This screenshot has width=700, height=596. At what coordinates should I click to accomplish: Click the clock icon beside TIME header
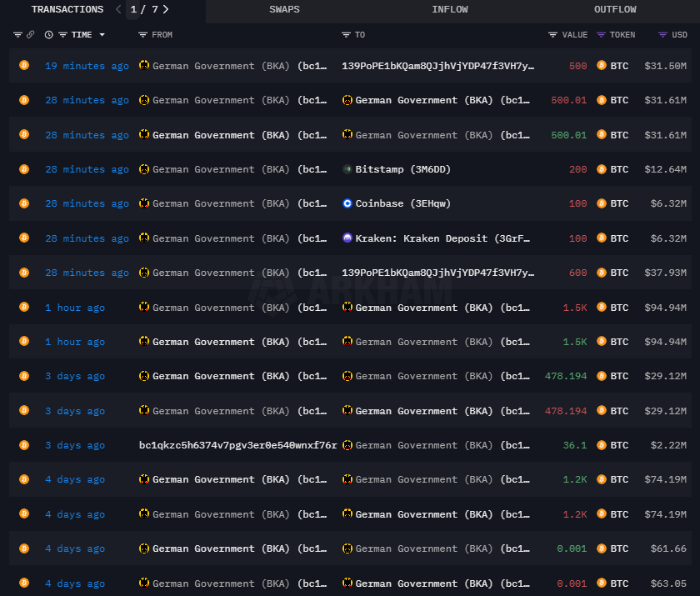[48, 35]
